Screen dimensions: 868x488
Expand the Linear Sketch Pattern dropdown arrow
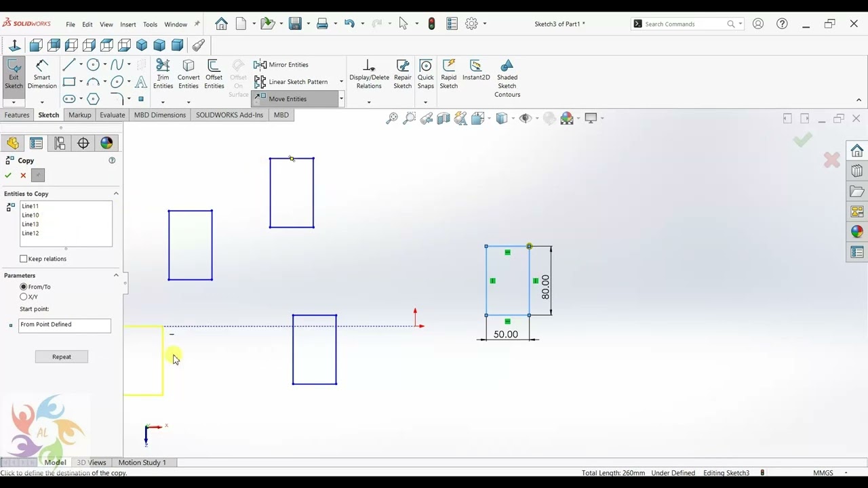[x=342, y=81]
